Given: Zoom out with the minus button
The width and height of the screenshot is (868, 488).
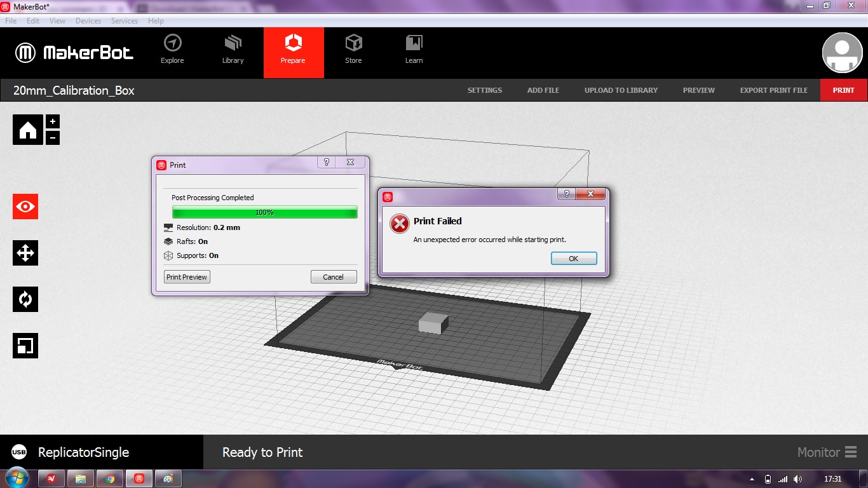Looking at the screenshot, I should point(53,137).
